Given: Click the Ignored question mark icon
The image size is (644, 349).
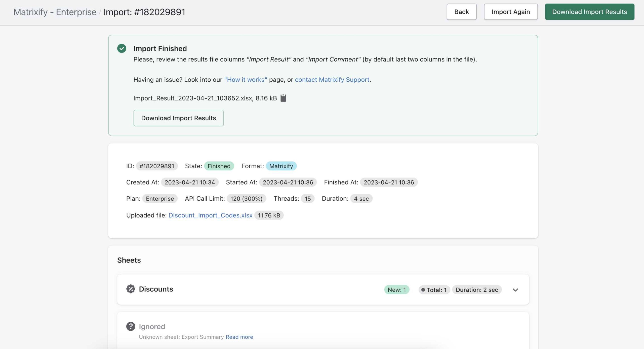Looking at the screenshot, I should pyautogui.click(x=131, y=326).
